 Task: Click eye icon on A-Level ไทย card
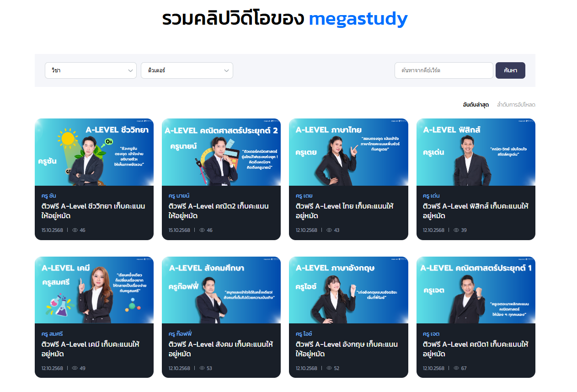tap(329, 230)
